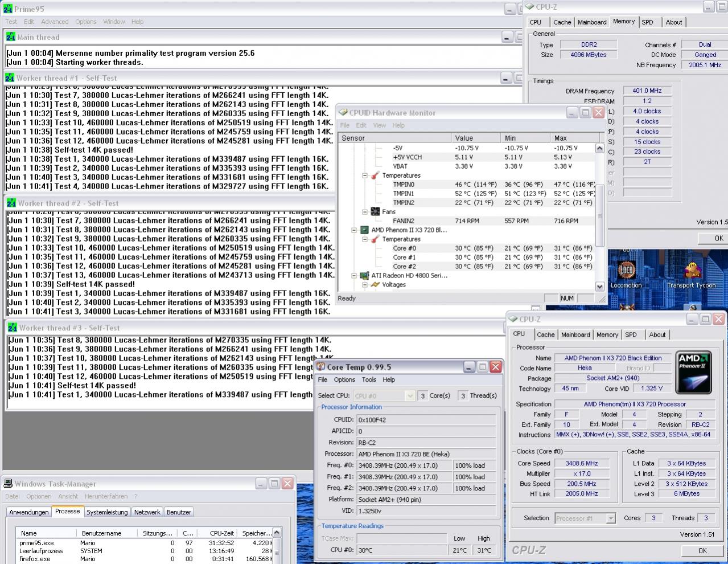Select the VBAT voltage row
The width and height of the screenshot is (728, 564).
467,166
